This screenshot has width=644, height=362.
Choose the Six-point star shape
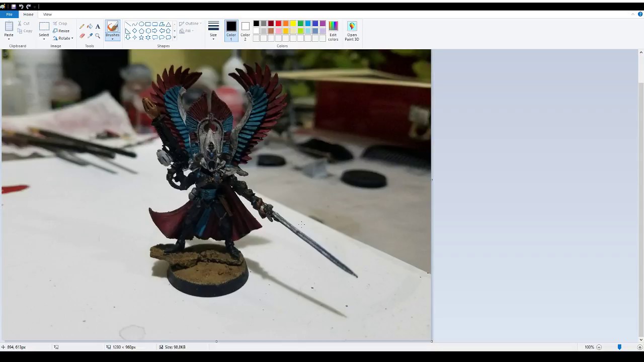pyautogui.click(x=148, y=37)
